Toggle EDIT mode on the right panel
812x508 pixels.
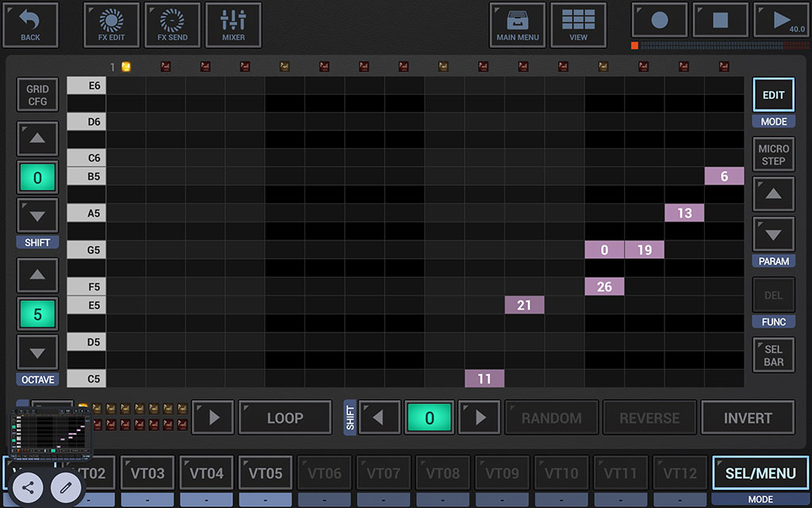773,94
